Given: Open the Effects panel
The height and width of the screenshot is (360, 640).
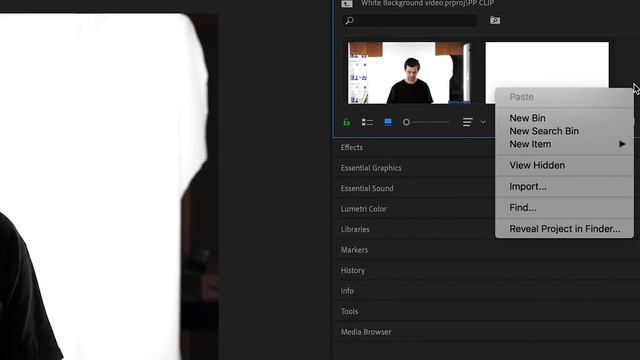Looking at the screenshot, I should tap(351, 147).
